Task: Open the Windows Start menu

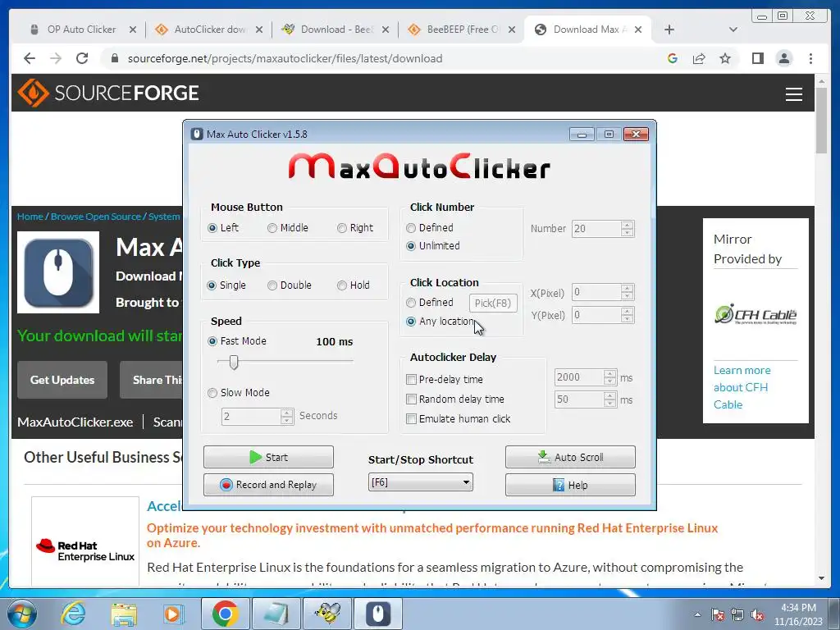Action: point(22,614)
